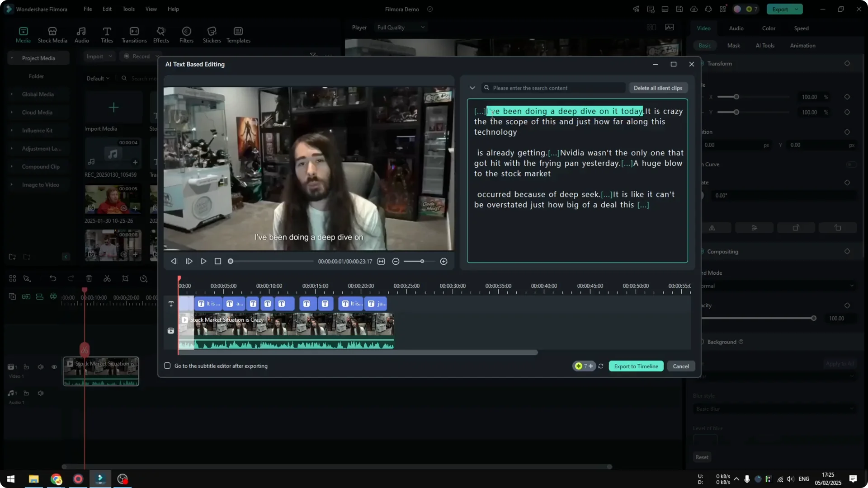Open the Tools menu
The width and height of the screenshot is (868, 488).
pos(128,9)
